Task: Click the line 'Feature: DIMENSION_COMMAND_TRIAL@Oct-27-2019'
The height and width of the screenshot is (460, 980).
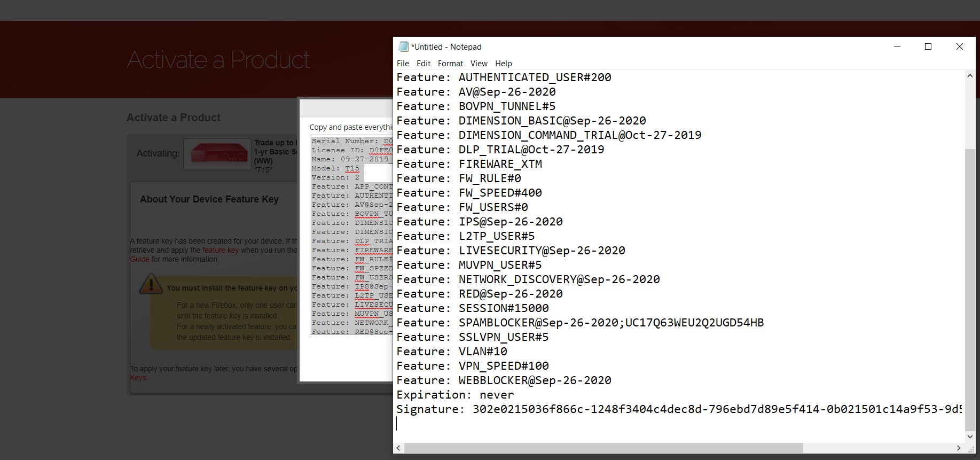Action: click(549, 135)
